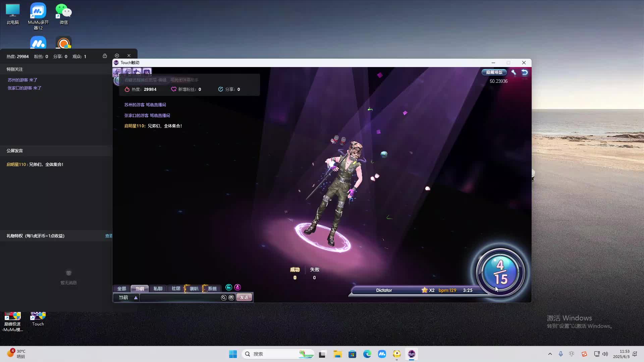
Task: Open the 系统 chat tab
Action: 212,289
